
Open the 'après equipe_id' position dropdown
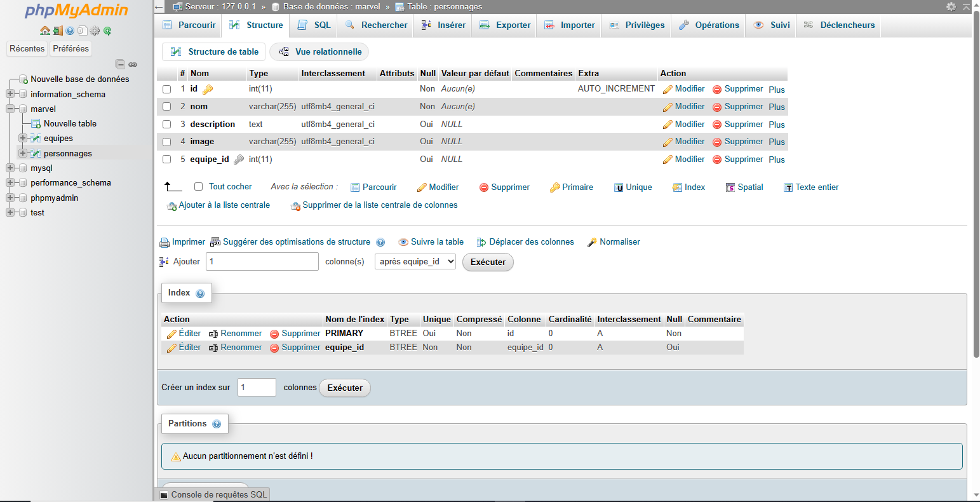[x=415, y=262]
